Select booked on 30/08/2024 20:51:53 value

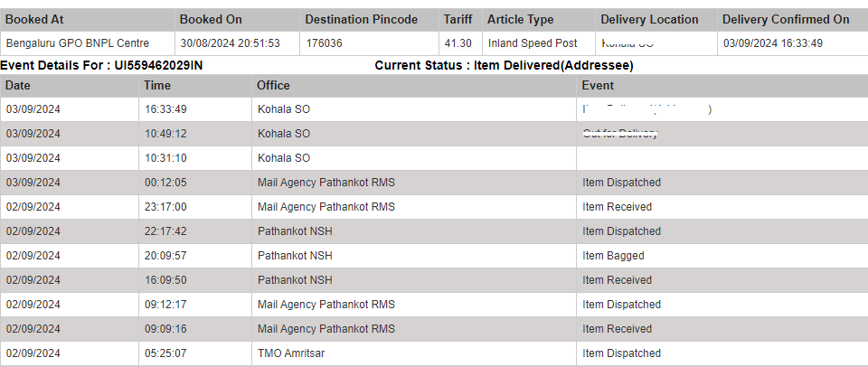click(238, 43)
